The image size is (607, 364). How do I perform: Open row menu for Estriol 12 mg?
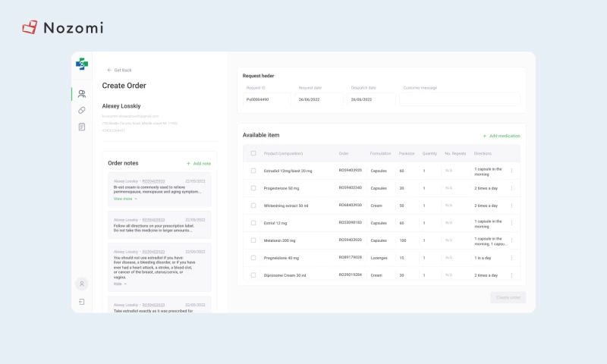coord(511,223)
